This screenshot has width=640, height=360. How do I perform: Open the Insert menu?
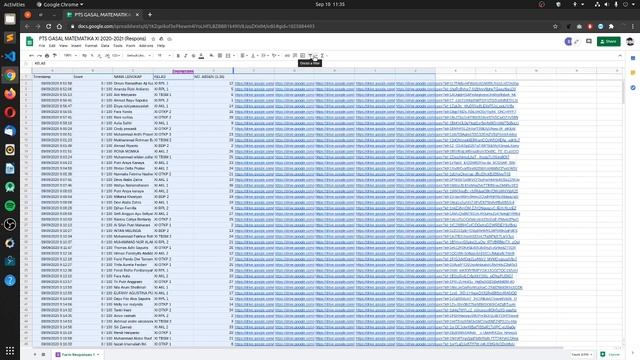click(x=76, y=46)
